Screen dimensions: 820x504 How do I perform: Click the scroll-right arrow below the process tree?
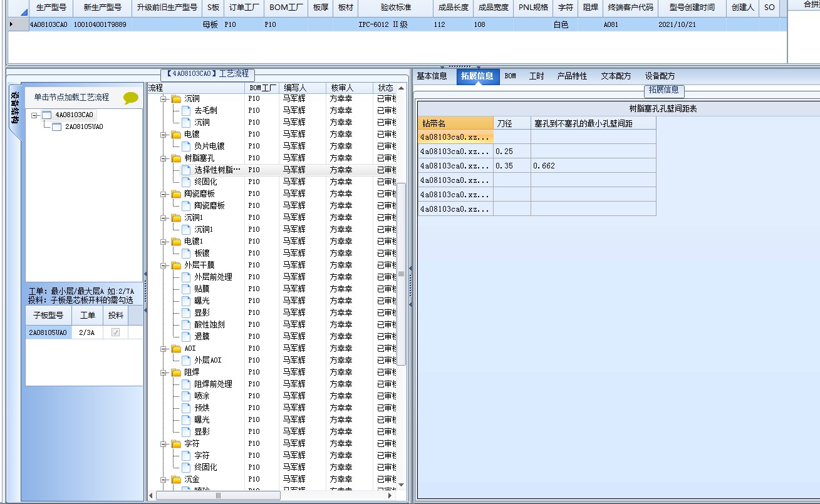(390, 495)
